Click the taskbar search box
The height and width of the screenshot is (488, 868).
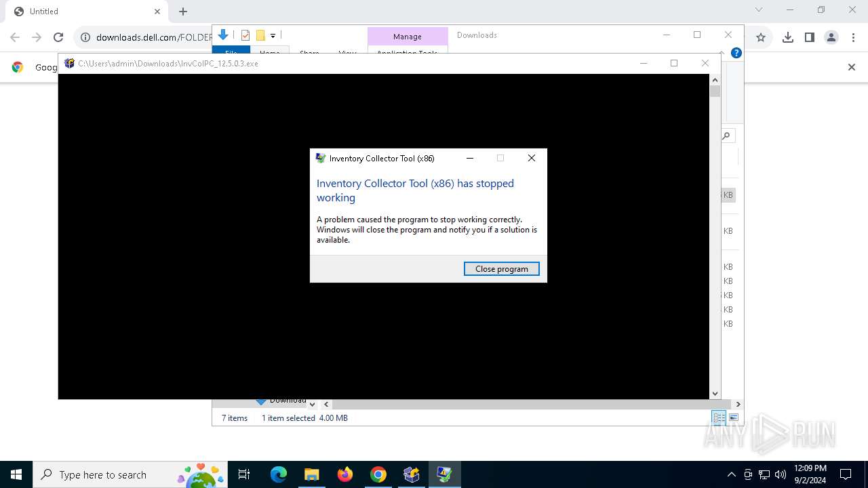[x=131, y=474]
